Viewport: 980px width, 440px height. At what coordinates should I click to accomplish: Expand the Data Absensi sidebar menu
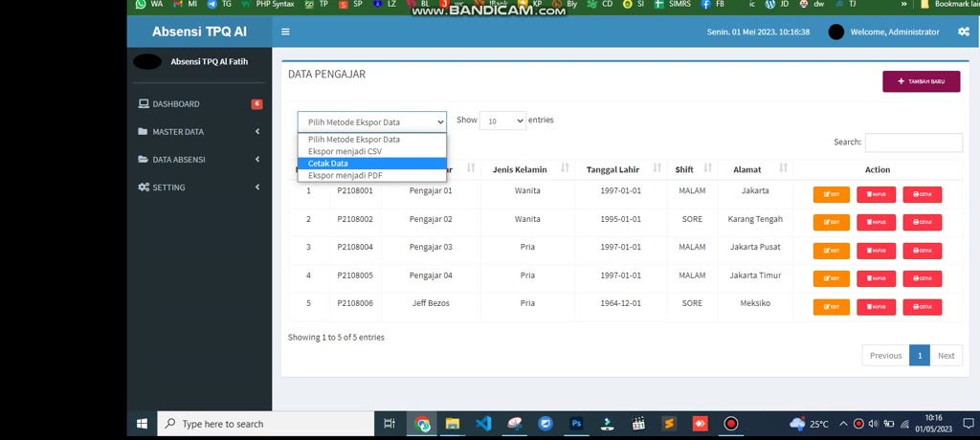point(199,160)
